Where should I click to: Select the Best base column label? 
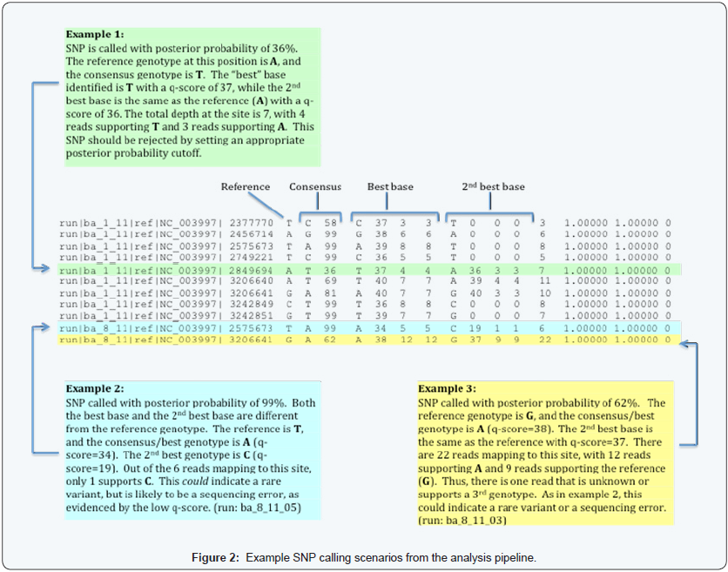click(x=390, y=186)
